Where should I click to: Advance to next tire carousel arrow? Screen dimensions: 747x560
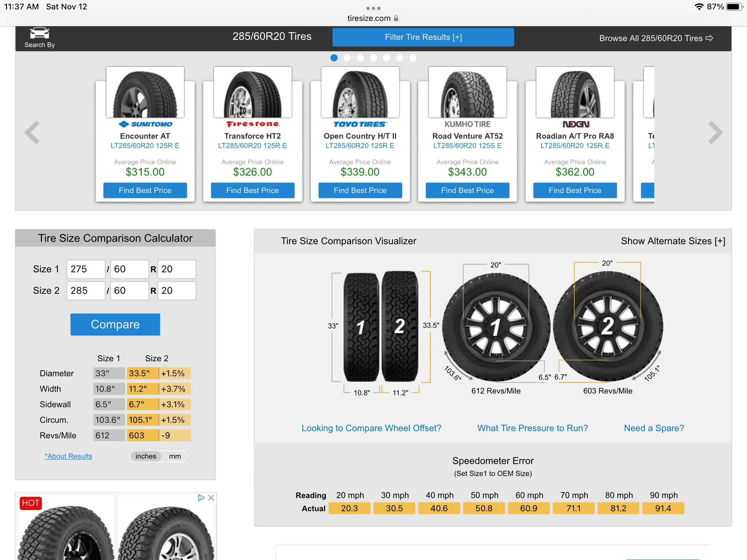click(715, 132)
